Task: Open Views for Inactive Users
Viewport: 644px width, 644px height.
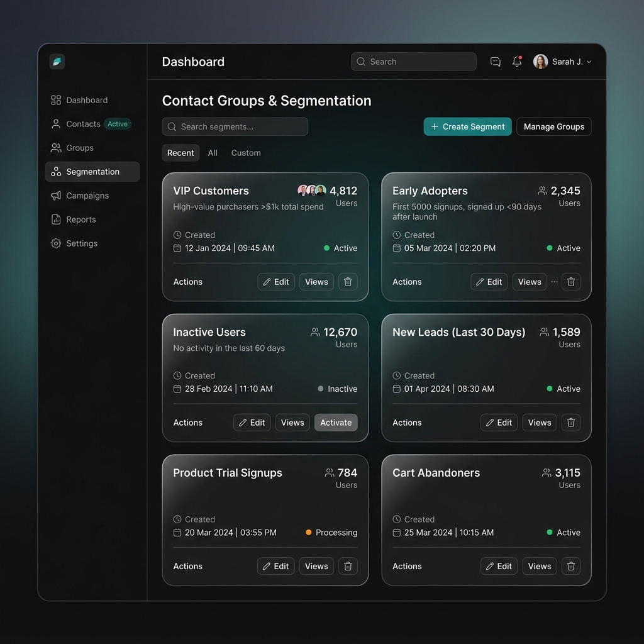Action: pyautogui.click(x=292, y=423)
